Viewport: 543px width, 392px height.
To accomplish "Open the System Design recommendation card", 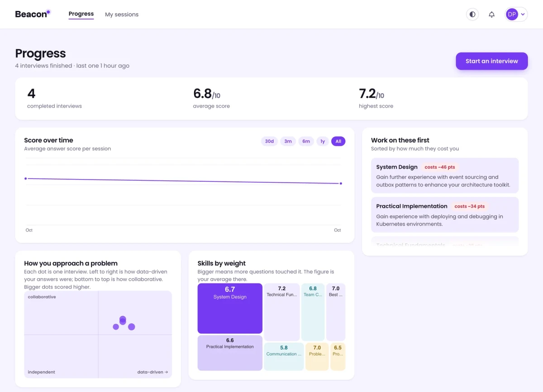I will [x=445, y=175].
